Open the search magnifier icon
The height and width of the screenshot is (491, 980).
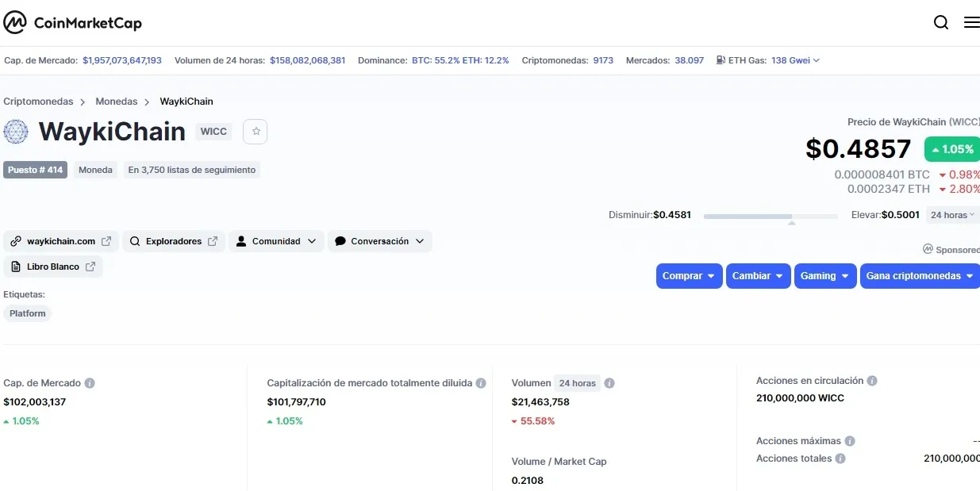(x=941, y=23)
